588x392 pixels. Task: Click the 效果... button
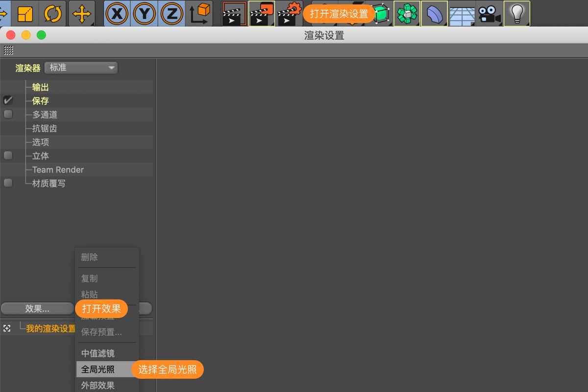(37, 309)
